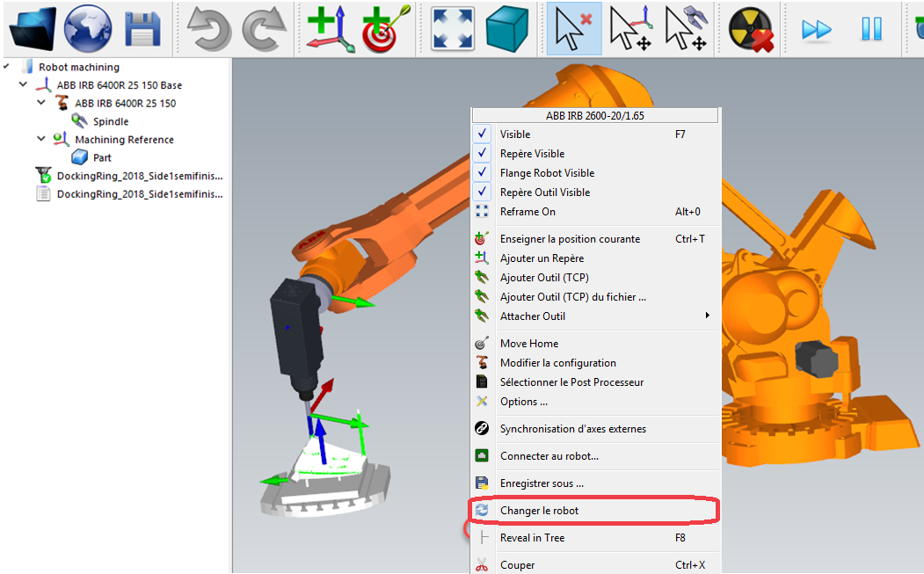This screenshot has width=924, height=574.
Task: Add a new target from toolbar
Action: [385, 28]
